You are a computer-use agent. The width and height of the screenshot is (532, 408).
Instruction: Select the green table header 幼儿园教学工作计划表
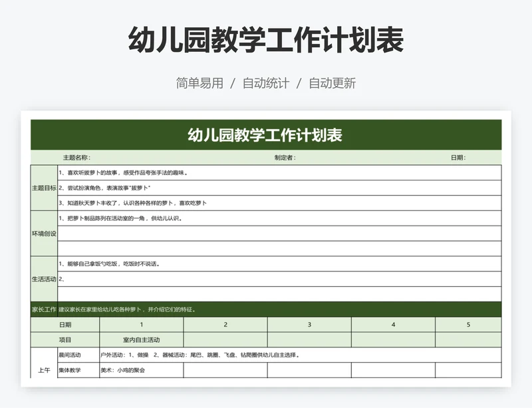coord(266,135)
